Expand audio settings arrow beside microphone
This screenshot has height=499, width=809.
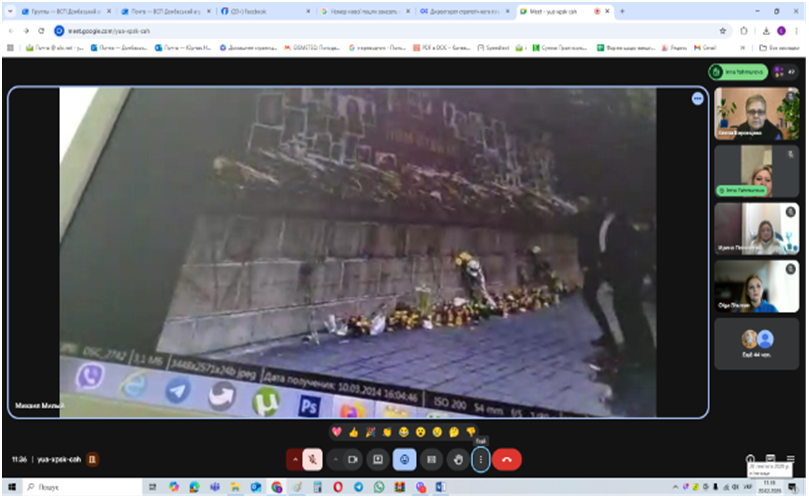(295, 459)
